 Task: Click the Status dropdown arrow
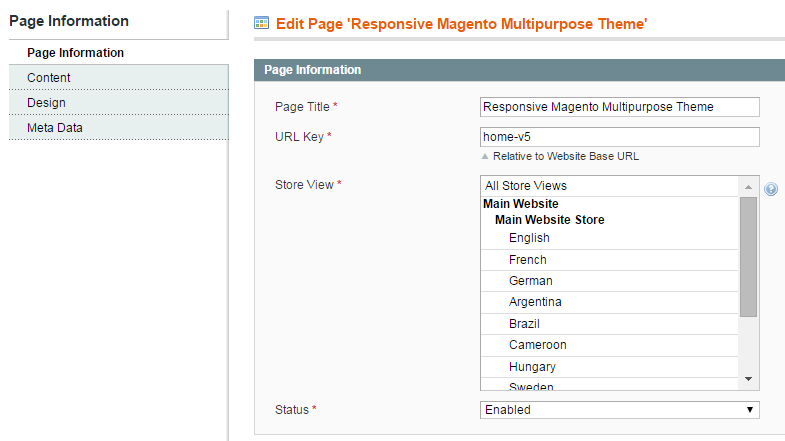pos(749,409)
